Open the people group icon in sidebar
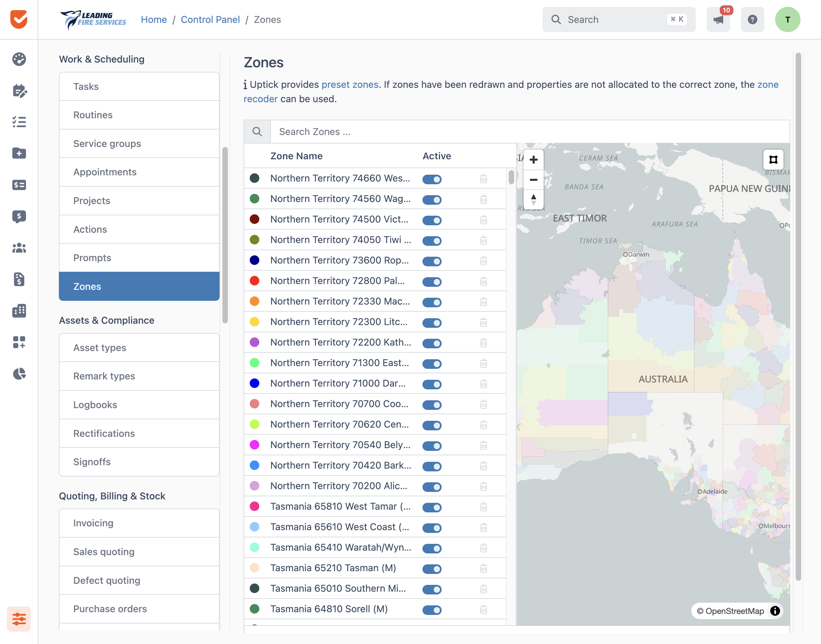This screenshot has width=821, height=644. pos(19,248)
